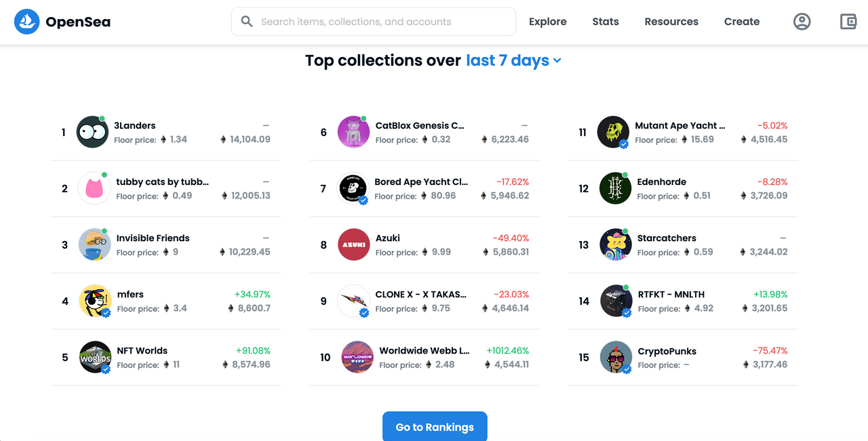Viewport: 868px width, 441px height.
Task: Open the Resources menu
Action: tap(671, 22)
